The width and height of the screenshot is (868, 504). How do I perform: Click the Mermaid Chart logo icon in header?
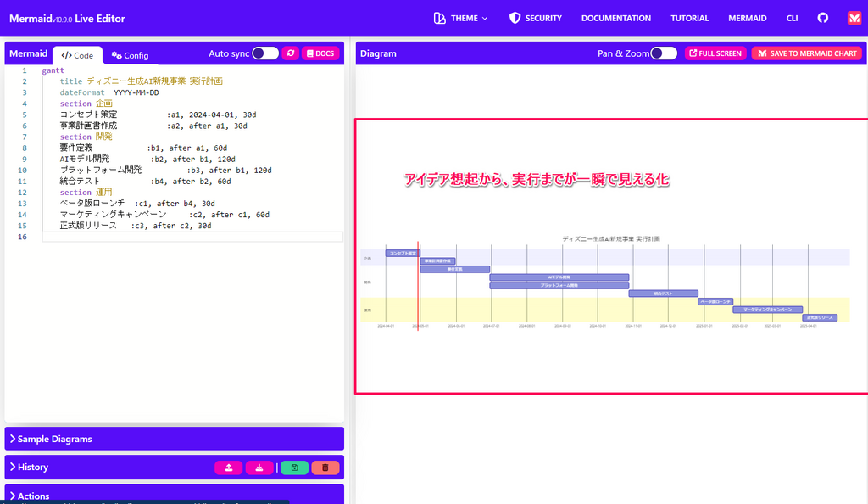tap(854, 18)
